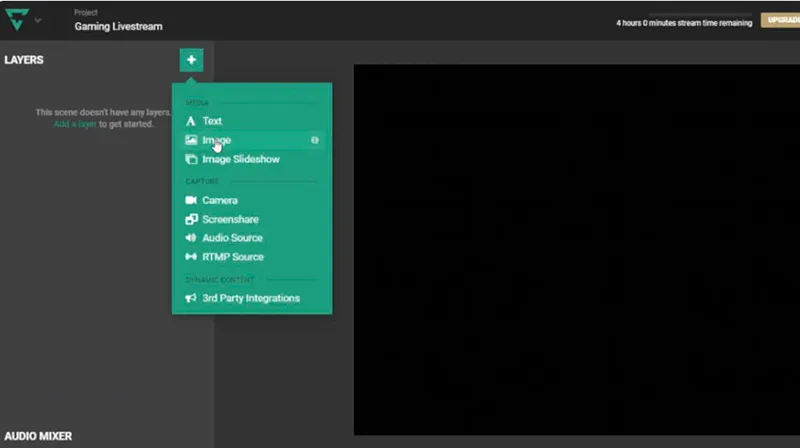Choose Image from the add layer menu
This screenshot has height=448, width=800.
[x=253, y=140]
